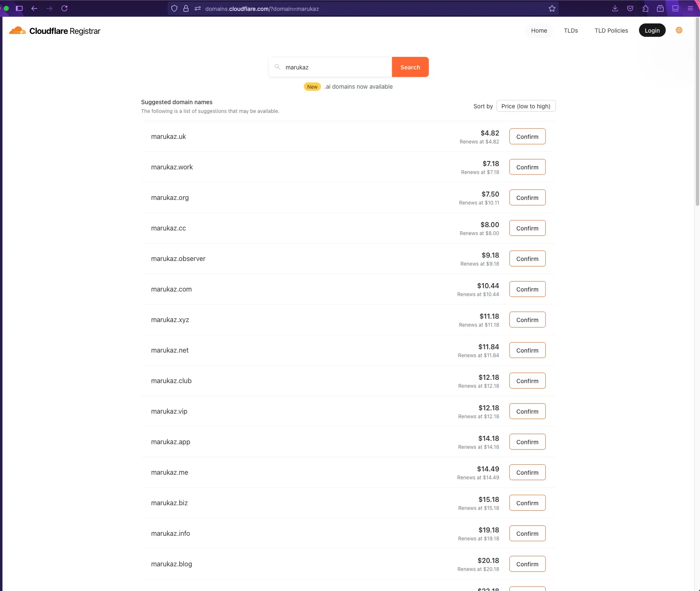
Task: Toggle the browser sidebar icon
Action: (19, 8)
